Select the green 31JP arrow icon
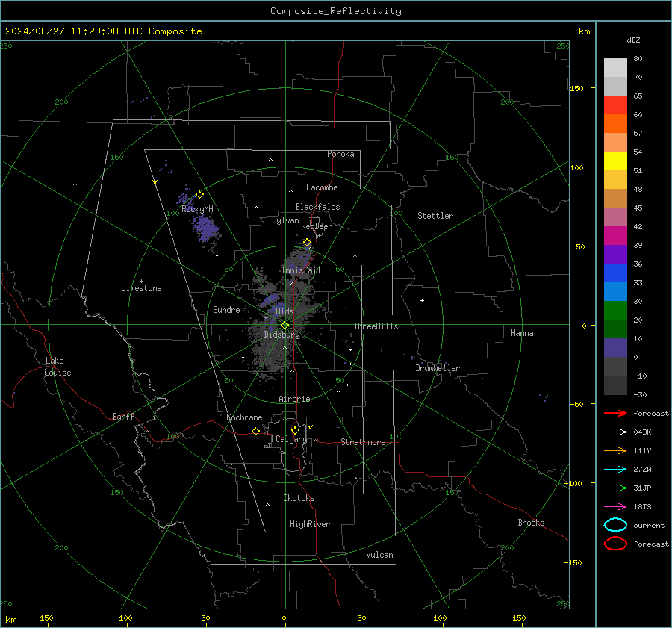This screenshot has height=628, width=672. coord(615,488)
